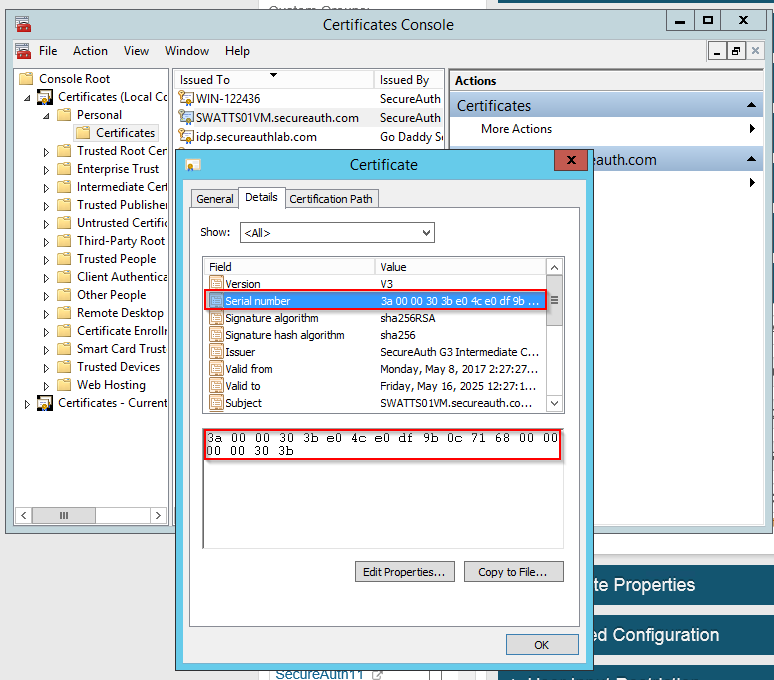Select the Smart Card Trusted Roots folder
This screenshot has width=774, height=680.
tap(121, 349)
